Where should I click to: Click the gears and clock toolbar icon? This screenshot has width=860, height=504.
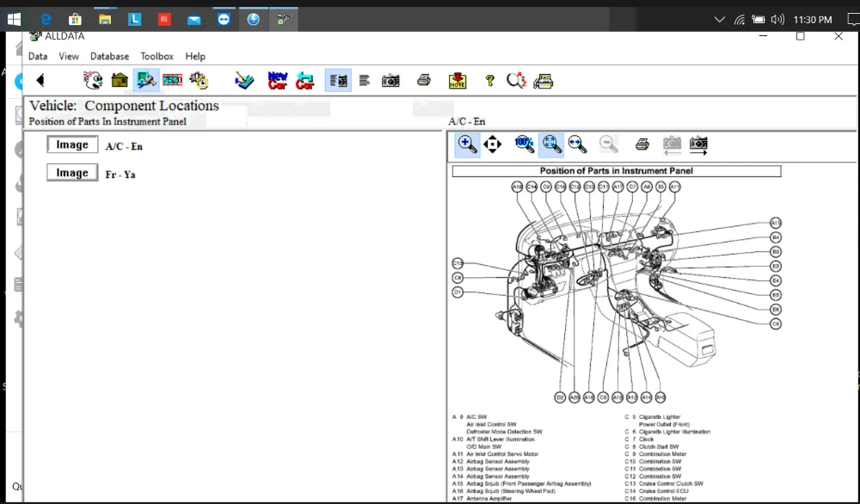tap(199, 81)
